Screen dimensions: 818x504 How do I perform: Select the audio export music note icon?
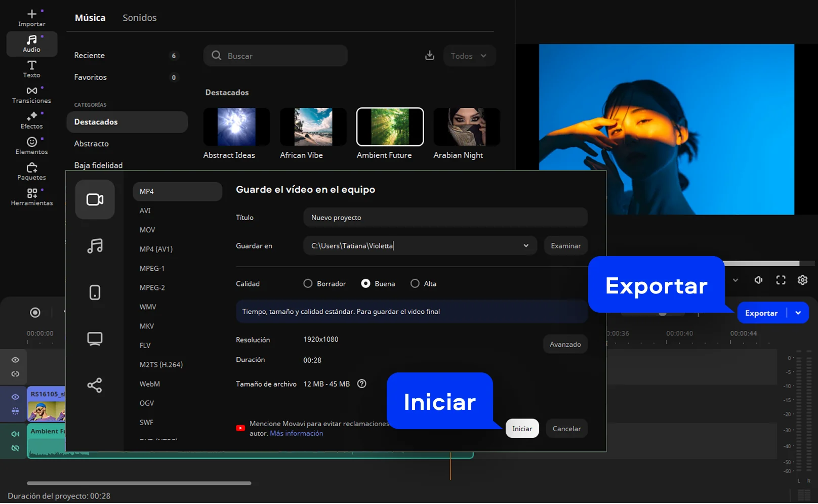95,246
